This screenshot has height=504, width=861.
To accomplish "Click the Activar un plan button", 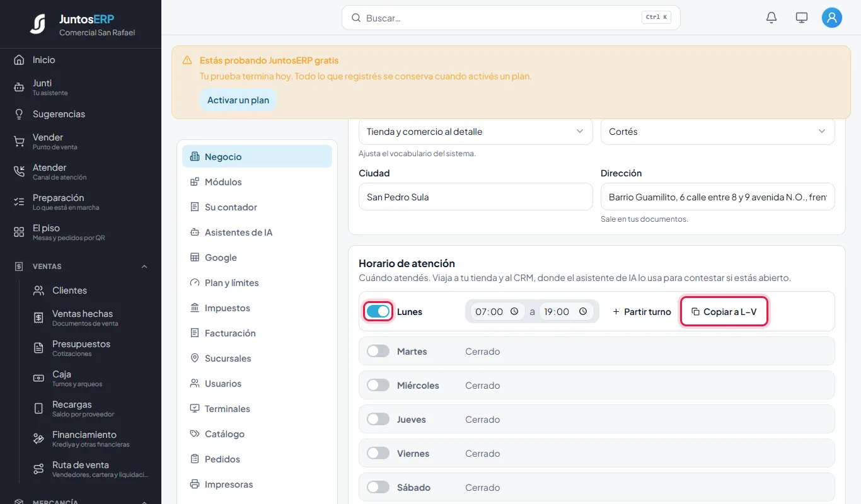I will (x=238, y=100).
